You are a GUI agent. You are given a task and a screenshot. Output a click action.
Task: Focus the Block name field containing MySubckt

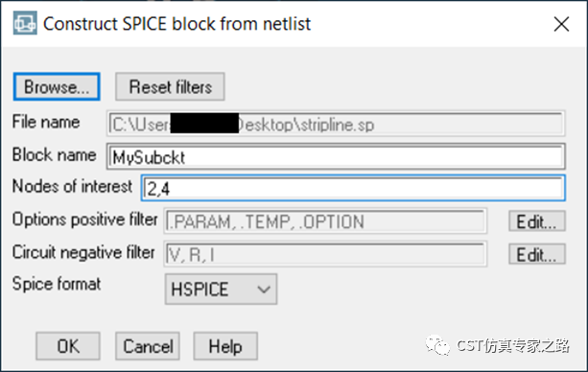pos(336,156)
